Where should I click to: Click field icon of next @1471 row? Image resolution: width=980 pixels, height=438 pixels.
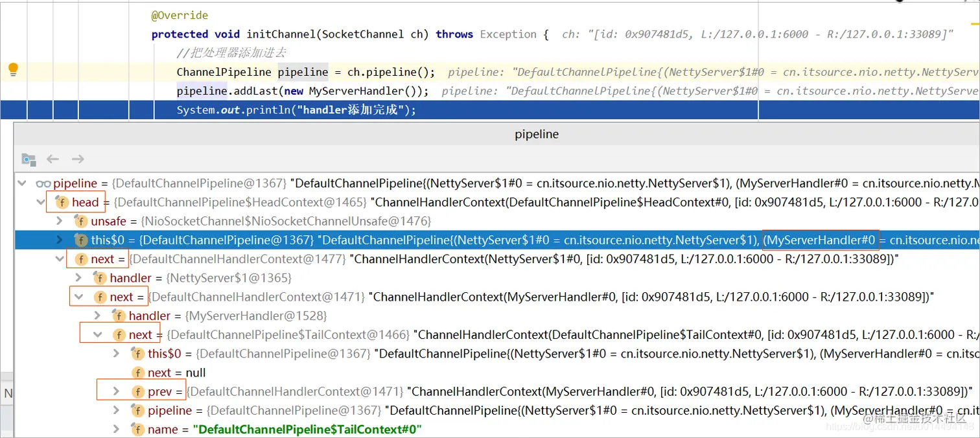100,297
